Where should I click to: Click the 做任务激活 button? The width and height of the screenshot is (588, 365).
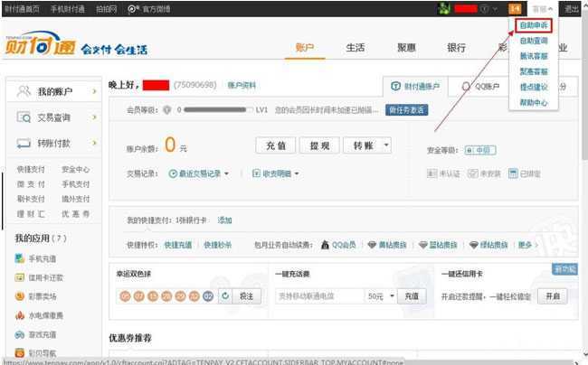tap(406, 109)
